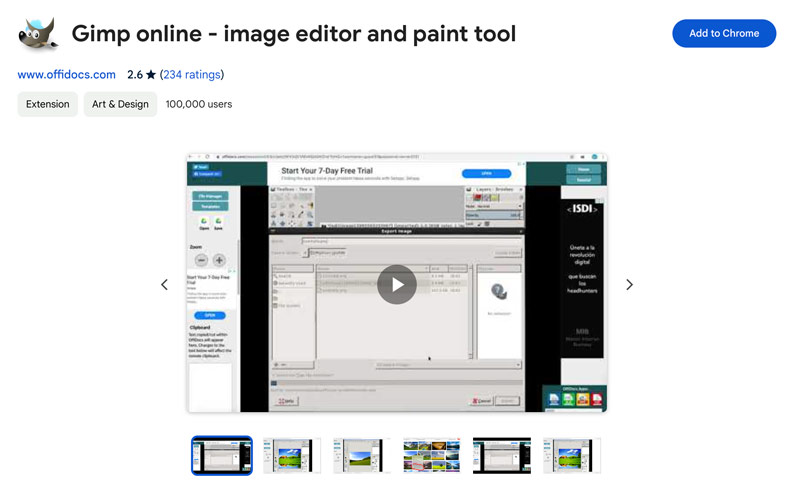Click the 2.6 rating value
This screenshot has height=498, width=800.
[135, 74]
